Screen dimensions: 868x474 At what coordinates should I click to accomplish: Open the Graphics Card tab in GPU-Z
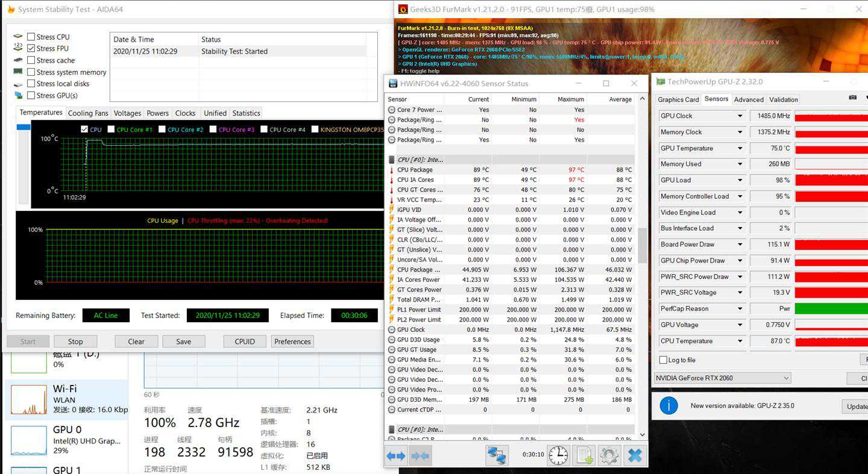678,100
